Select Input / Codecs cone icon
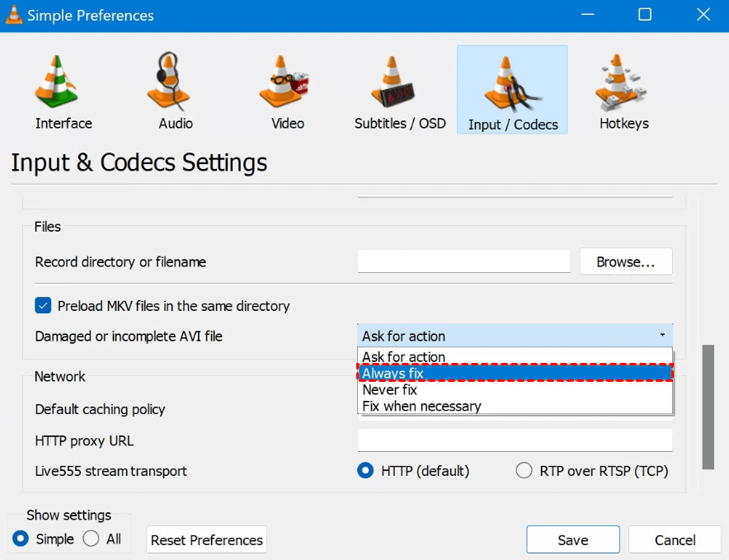This screenshot has height=560, width=729. click(x=512, y=86)
